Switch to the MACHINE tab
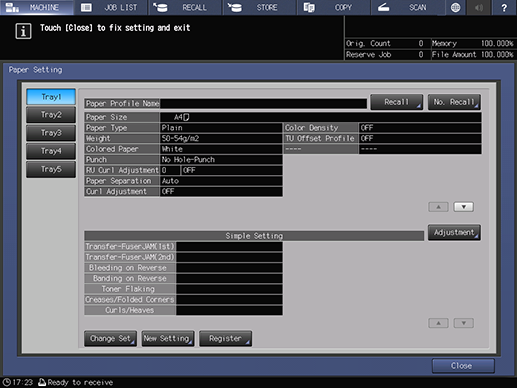The width and height of the screenshot is (517, 388). tap(37, 7)
